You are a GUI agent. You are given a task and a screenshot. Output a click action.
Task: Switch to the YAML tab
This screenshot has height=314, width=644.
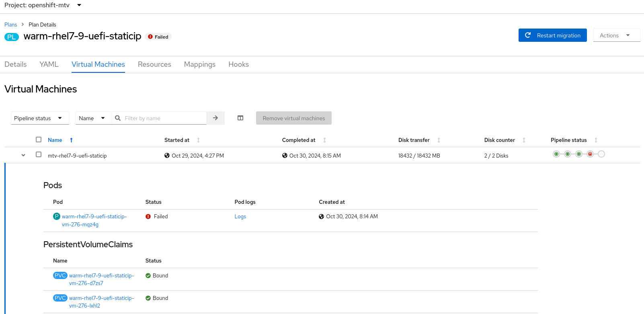(x=49, y=64)
